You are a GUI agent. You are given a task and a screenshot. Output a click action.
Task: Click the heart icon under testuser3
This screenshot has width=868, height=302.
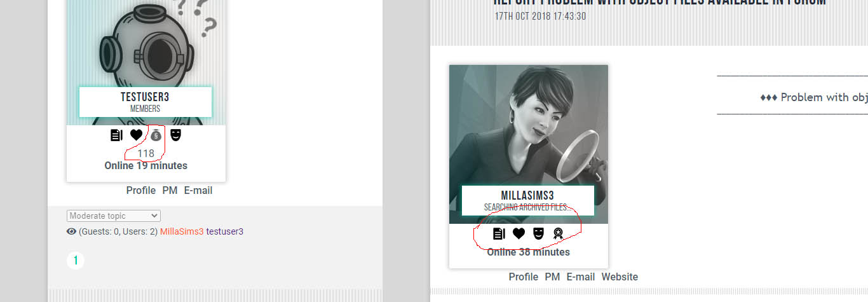click(x=136, y=135)
